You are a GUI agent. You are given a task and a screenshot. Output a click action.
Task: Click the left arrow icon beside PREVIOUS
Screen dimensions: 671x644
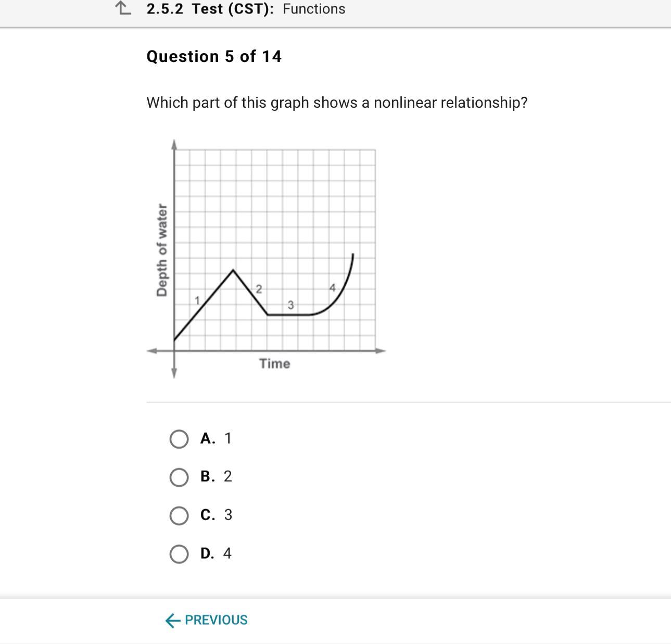(x=172, y=620)
